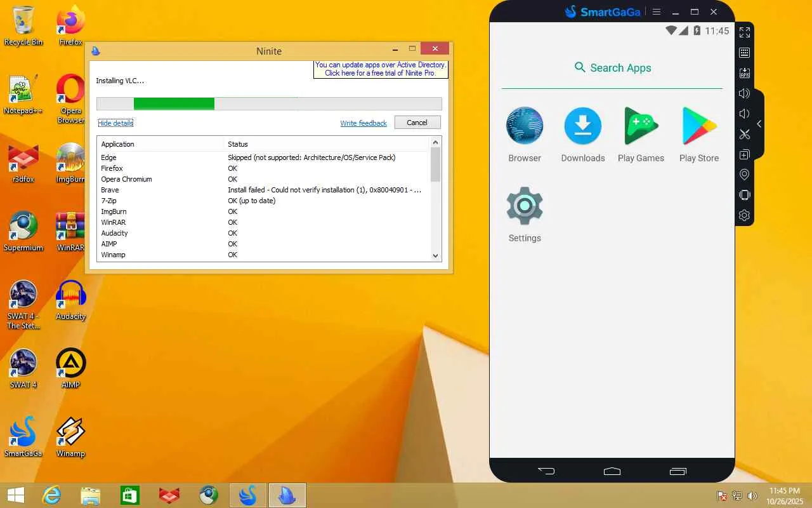Click the scroll down arrow in Ninite list

click(435, 255)
